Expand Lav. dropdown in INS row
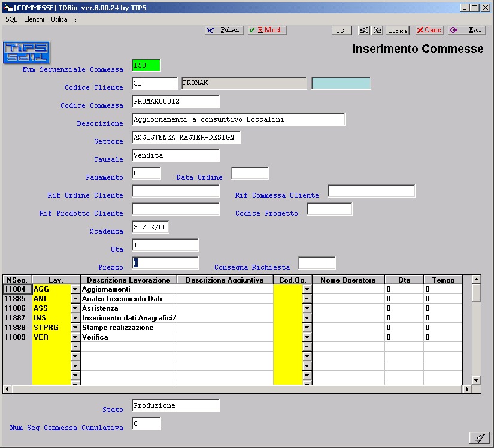This screenshot has width=494, height=448. tap(75, 318)
